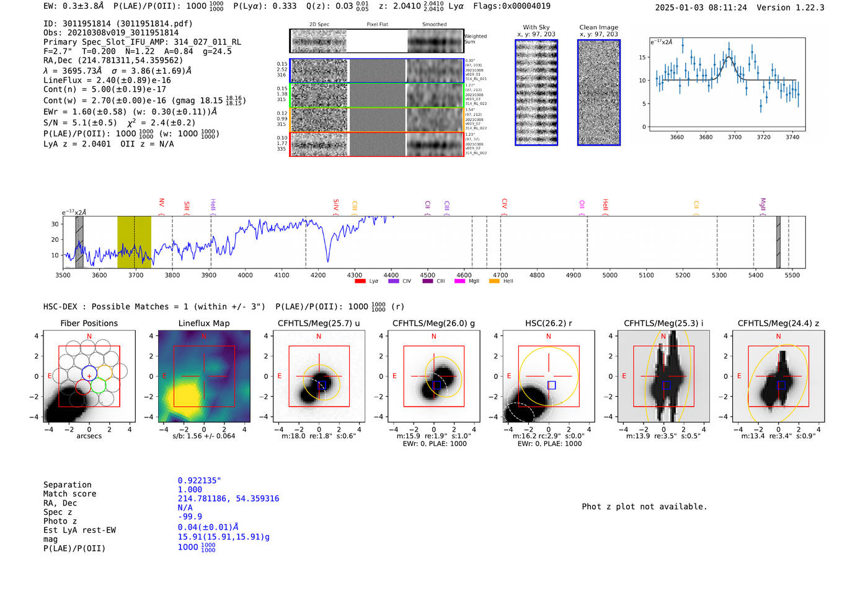Click the 'Primary Spec_Slot_IFU_AMP' line
The height and width of the screenshot is (591, 868).
point(142,42)
